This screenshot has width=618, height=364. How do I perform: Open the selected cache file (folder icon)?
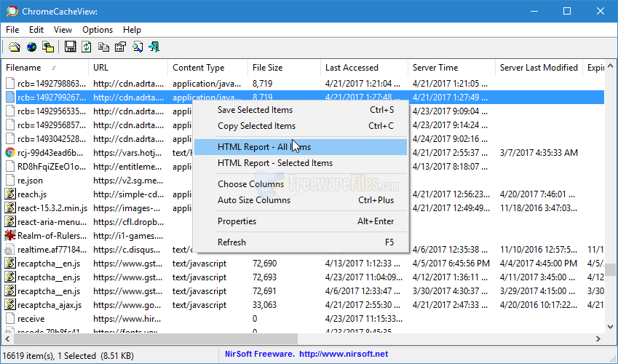15,47
